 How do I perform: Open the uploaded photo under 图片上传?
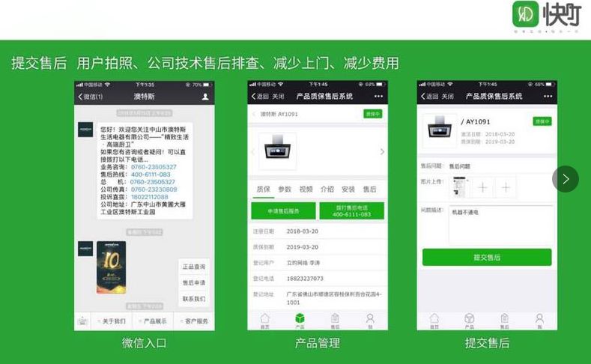pyautogui.click(x=460, y=187)
